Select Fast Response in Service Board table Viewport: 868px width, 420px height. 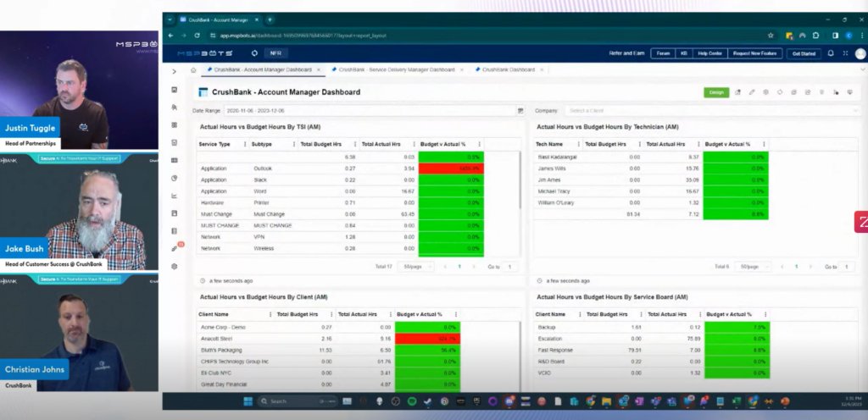point(650,351)
